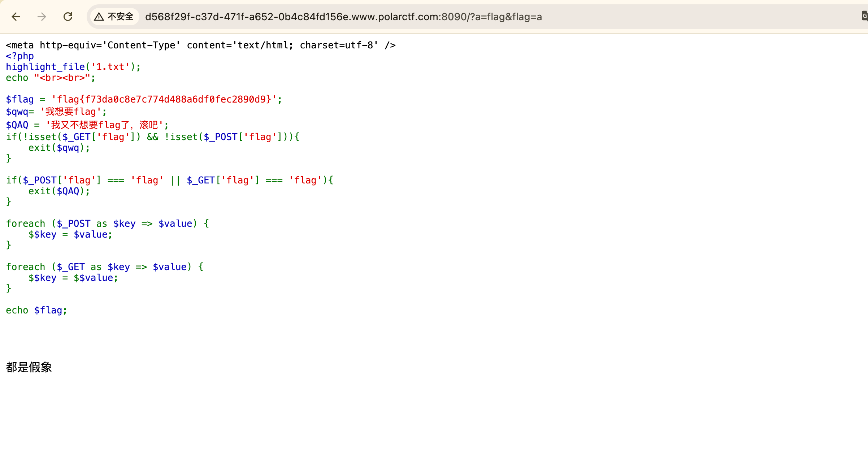This screenshot has width=868, height=455.
Task: Click the $qwq= '我想要flag' line
Action: pyautogui.click(x=56, y=112)
